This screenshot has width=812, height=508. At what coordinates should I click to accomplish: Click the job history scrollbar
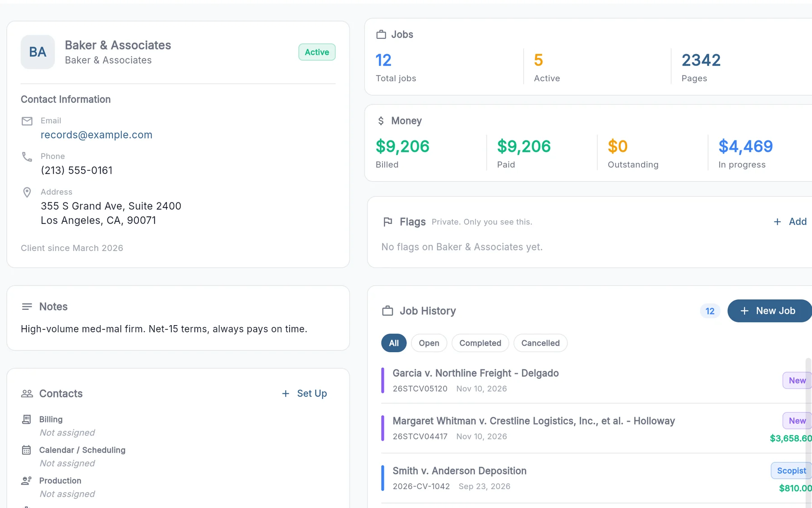(x=808, y=433)
